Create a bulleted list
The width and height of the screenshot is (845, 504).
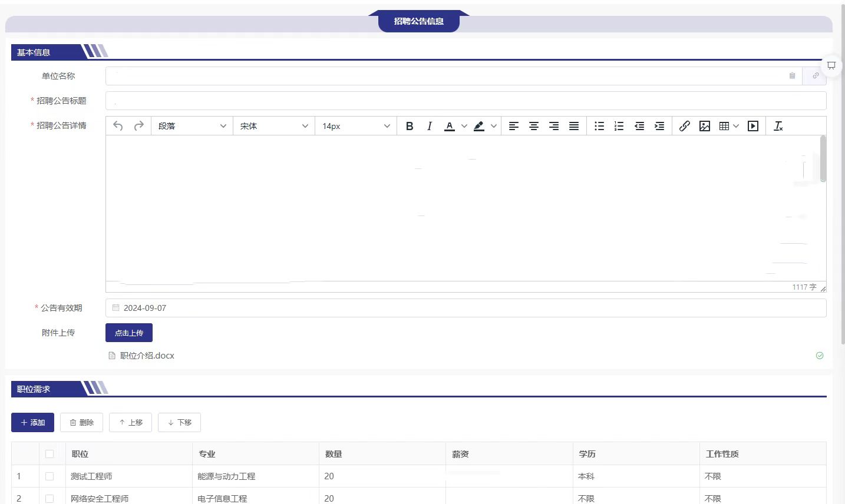coord(599,126)
